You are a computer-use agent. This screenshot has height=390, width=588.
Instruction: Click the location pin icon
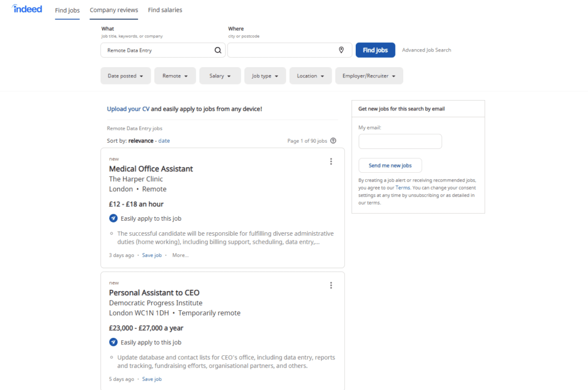pyautogui.click(x=341, y=50)
